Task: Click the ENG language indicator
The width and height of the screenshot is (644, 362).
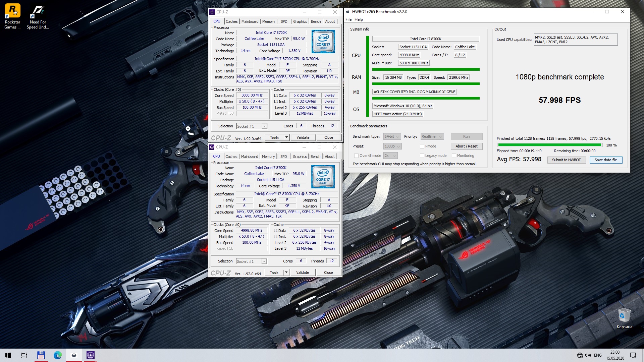Action: [598, 355]
